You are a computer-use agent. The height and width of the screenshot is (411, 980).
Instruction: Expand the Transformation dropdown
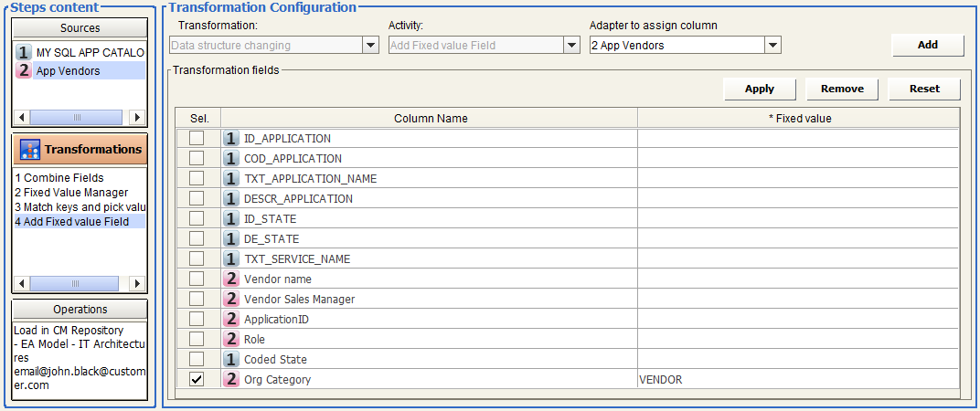point(370,45)
